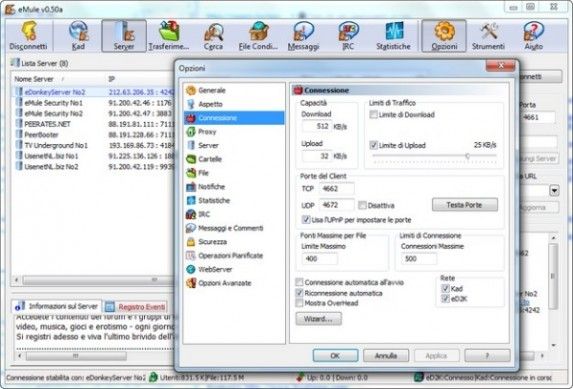573x389 pixels.
Task: Switch to Informazioni sul Server tab
Action: click(57, 306)
